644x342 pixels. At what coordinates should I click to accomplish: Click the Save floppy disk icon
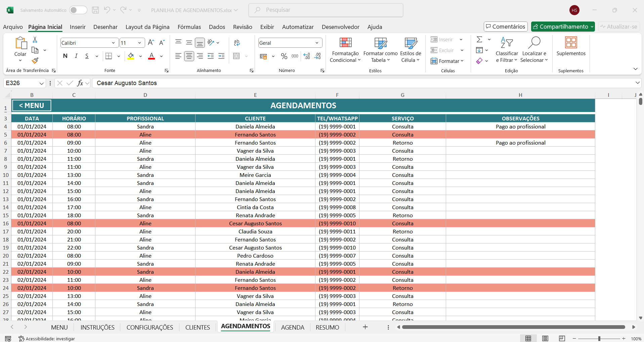tap(95, 10)
